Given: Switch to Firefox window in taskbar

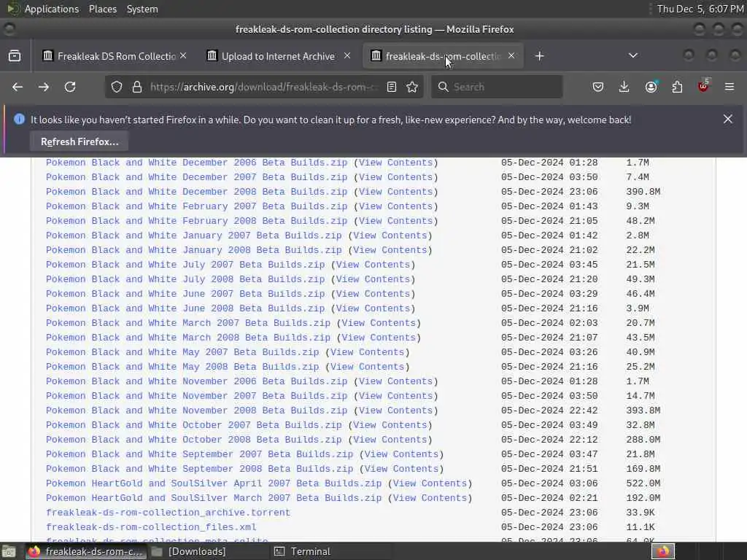Looking at the screenshot, I should (x=85, y=551).
